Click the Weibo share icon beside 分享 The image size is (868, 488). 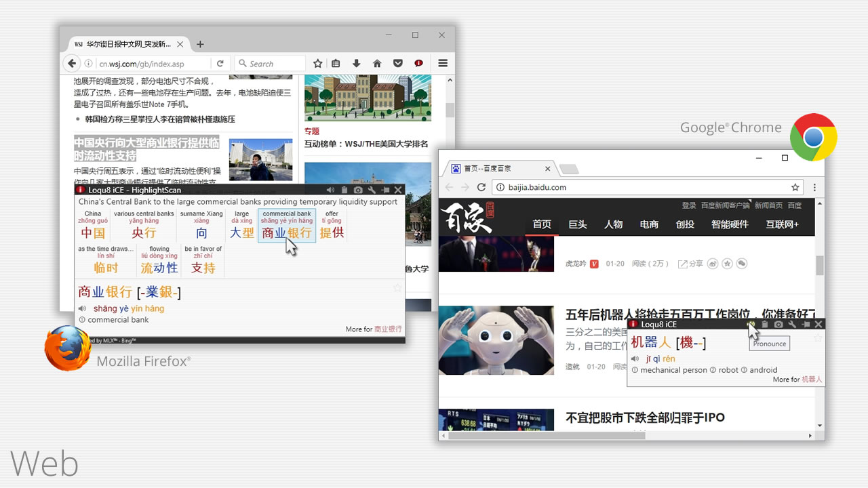pos(713,263)
